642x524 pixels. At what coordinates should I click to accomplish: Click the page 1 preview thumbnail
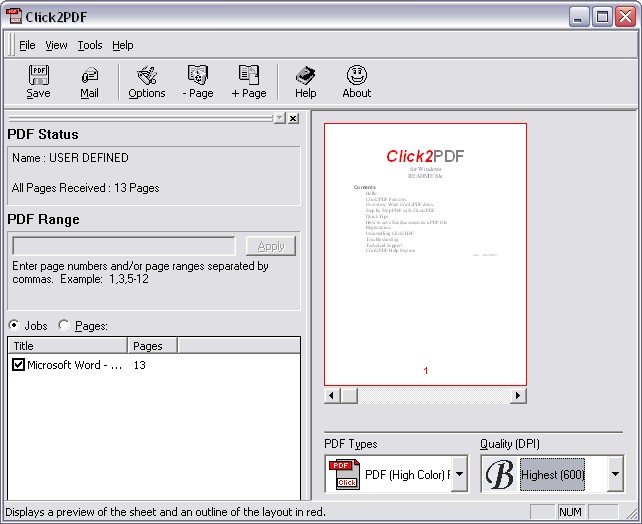[x=425, y=254]
